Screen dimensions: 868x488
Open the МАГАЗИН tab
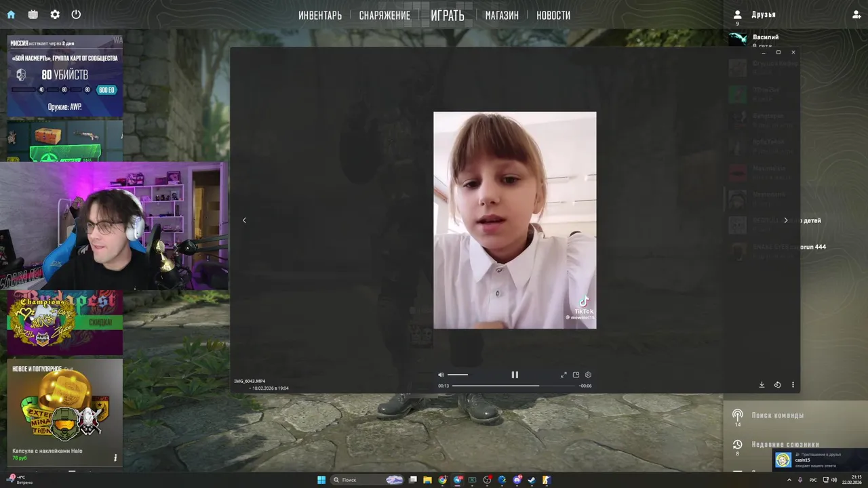tap(502, 15)
